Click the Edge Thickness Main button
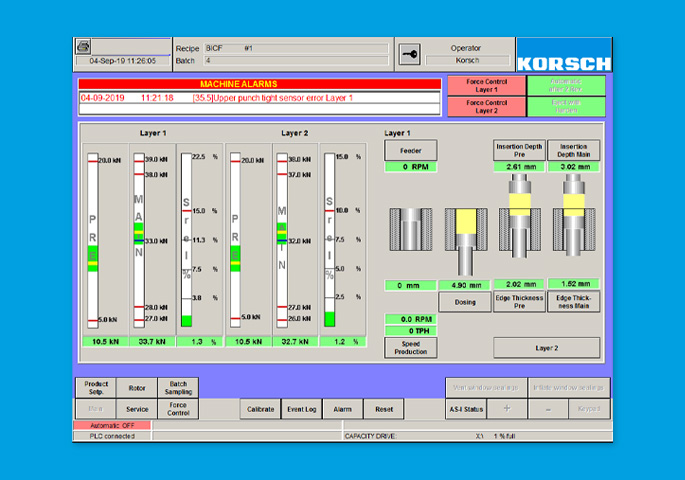Screen dimensions: 685x480 574,302
